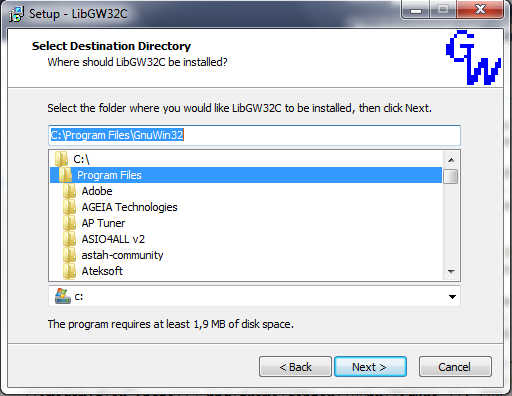Click the AGEIA Technologies folder icon

[70, 207]
